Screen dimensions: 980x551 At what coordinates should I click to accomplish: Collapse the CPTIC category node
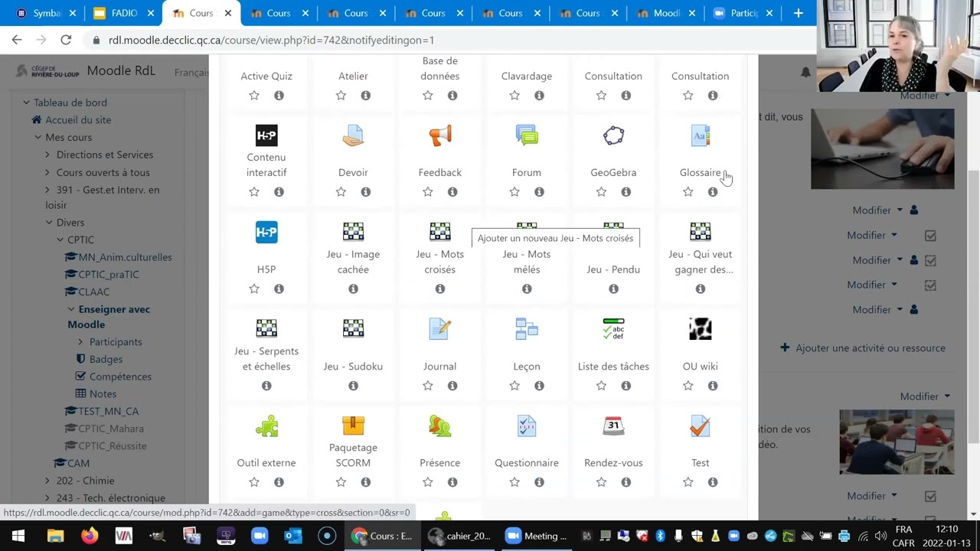(x=60, y=240)
